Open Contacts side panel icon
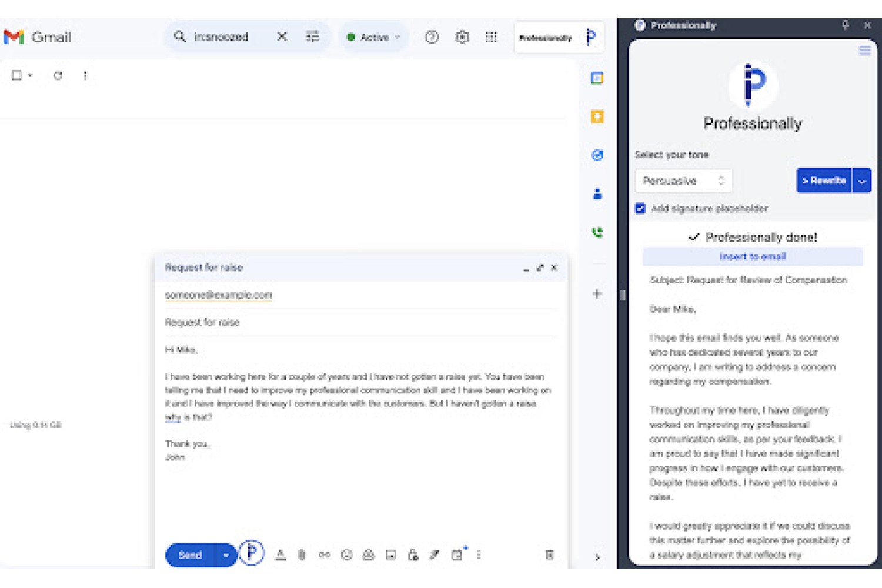 click(597, 193)
